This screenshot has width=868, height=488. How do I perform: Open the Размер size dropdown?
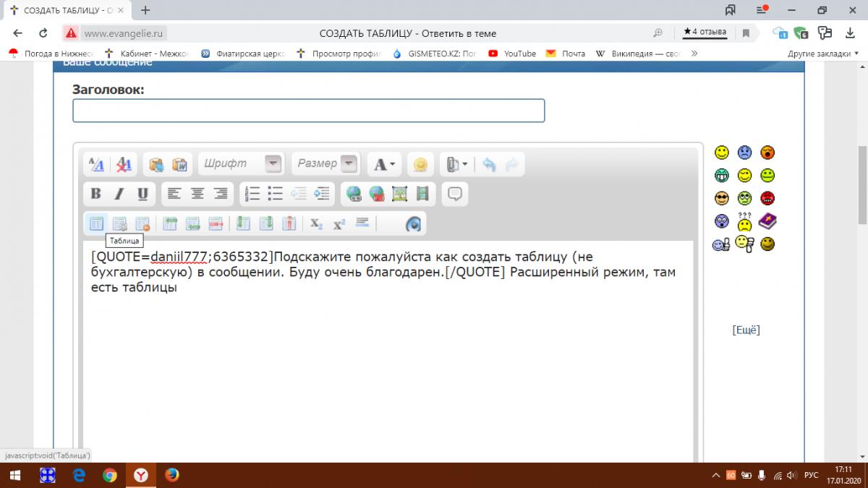pyautogui.click(x=349, y=164)
